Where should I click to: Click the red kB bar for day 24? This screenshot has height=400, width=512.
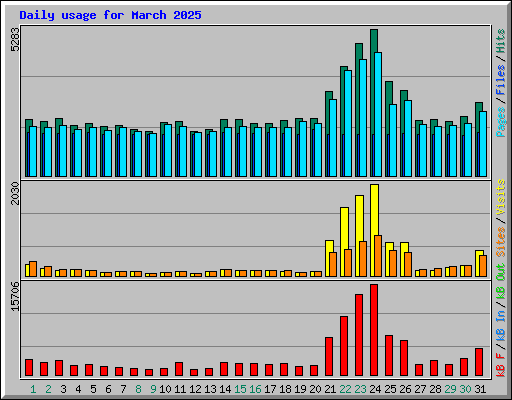374,330
